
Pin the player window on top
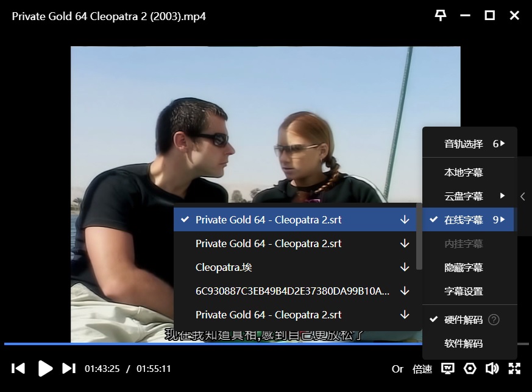pyautogui.click(x=440, y=16)
